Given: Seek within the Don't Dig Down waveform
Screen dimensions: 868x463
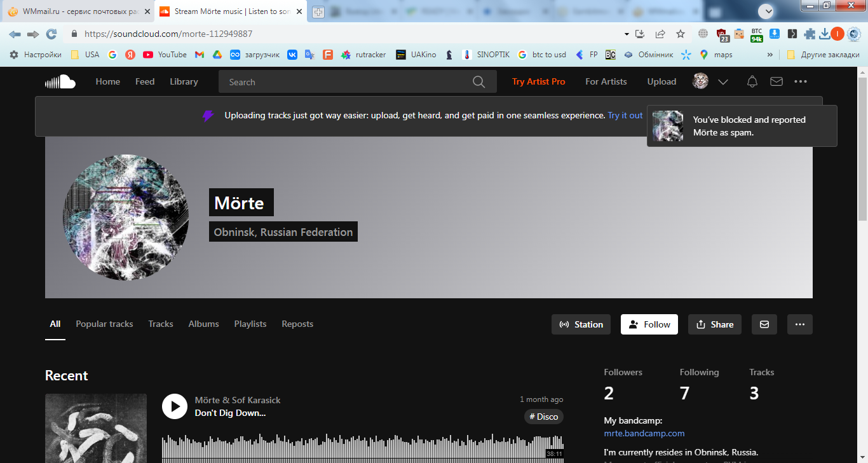Looking at the screenshot, I should click(x=362, y=449).
